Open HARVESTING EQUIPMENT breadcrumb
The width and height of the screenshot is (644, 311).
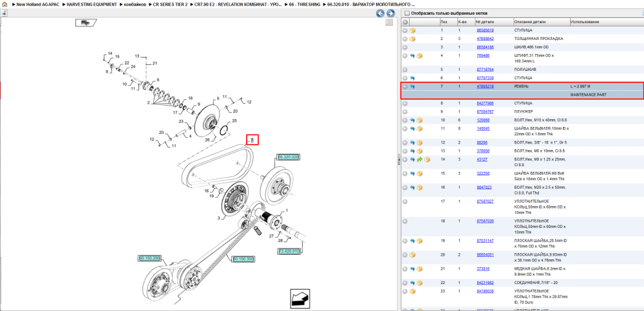point(92,4)
